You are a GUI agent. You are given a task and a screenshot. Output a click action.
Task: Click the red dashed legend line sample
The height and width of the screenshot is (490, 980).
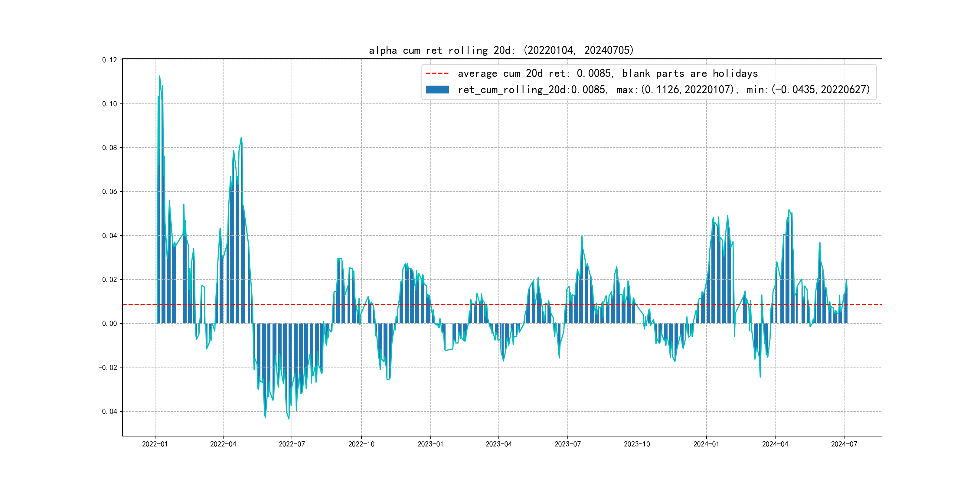(x=437, y=73)
